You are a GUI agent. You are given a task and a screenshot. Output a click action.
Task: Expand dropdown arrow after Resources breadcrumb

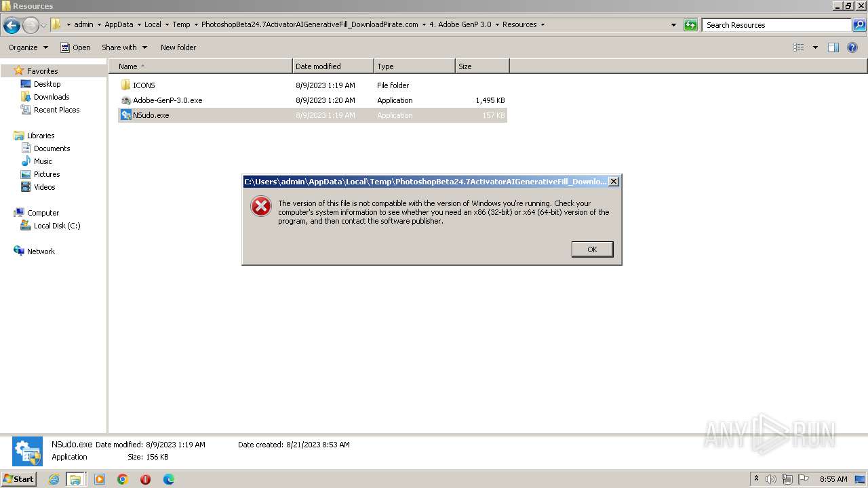542,24
